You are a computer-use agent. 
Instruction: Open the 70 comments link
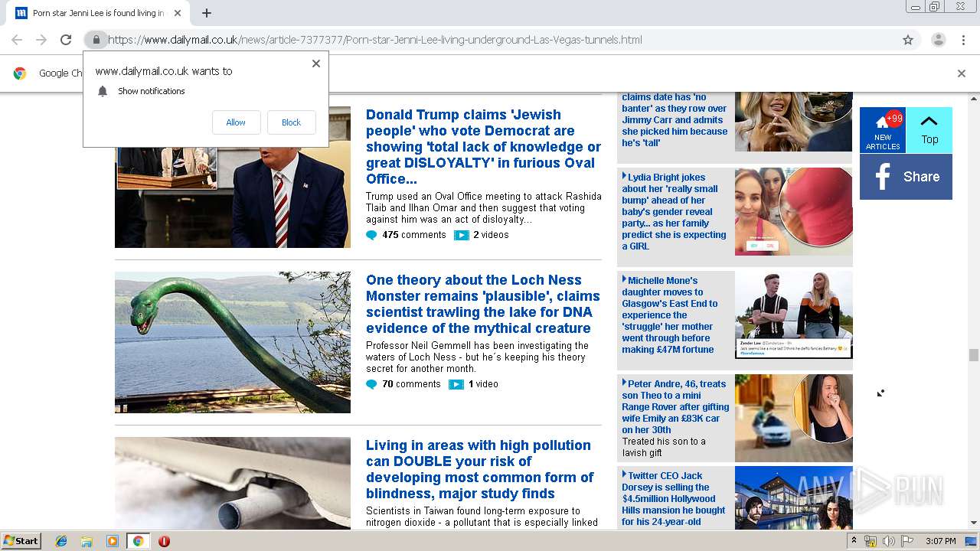(x=411, y=384)
